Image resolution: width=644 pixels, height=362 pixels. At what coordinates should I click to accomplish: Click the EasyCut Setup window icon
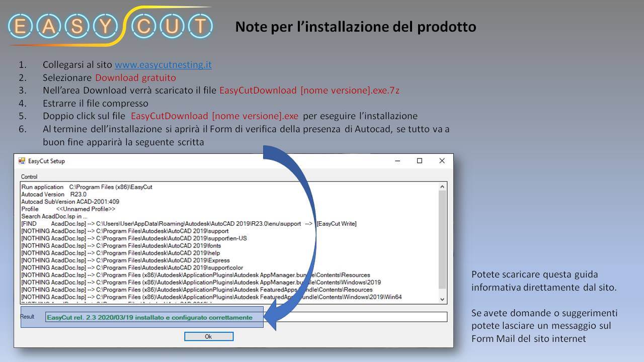[22, 161]
